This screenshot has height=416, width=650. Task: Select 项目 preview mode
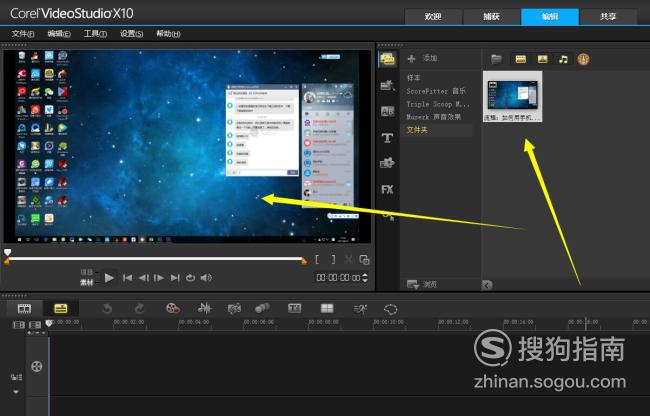86,272
